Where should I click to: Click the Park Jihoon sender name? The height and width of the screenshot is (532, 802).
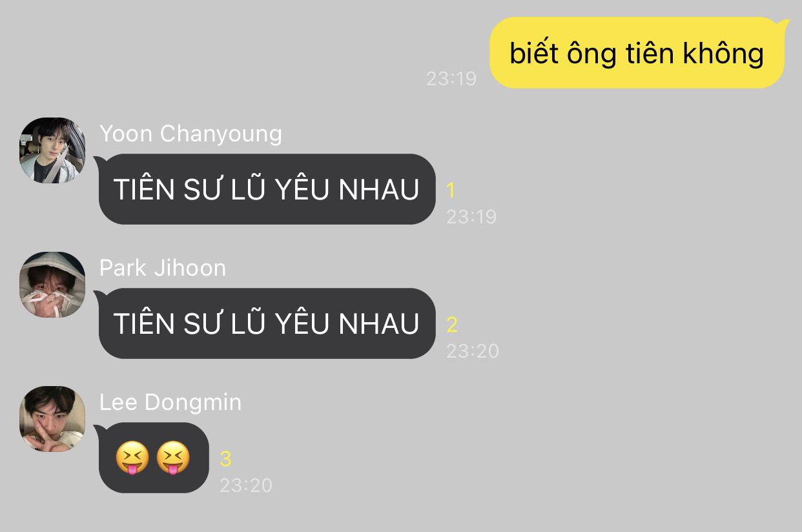(x=163, y=268)
